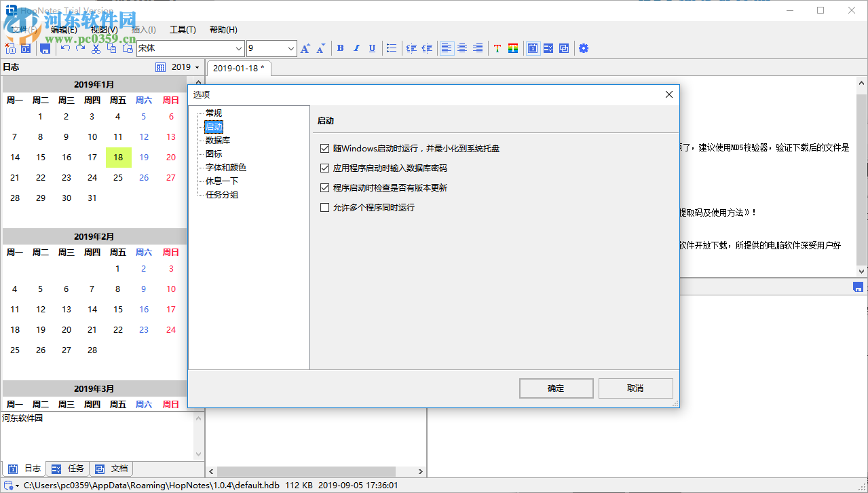
Task: Click the rainbow text color icon
Action: coord(513,48)
